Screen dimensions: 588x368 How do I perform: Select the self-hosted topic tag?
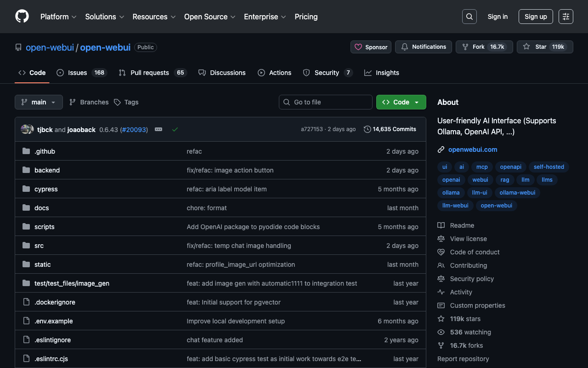click(548, 167)
